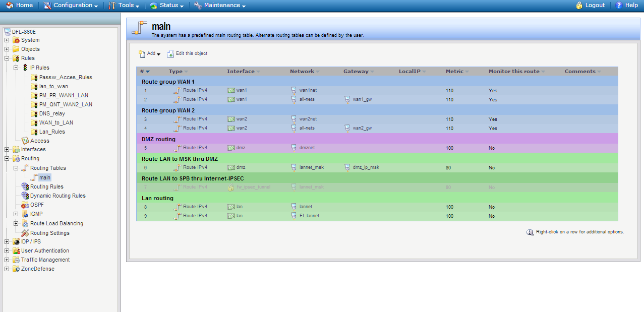The width and height of the screenshot is (644, 312).
Task: Collapse the Routing tree node
Action: click(7, 159)
